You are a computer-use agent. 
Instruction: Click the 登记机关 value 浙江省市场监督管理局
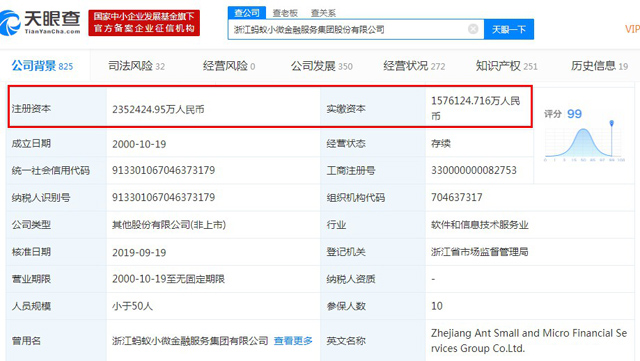pos(480,252)
